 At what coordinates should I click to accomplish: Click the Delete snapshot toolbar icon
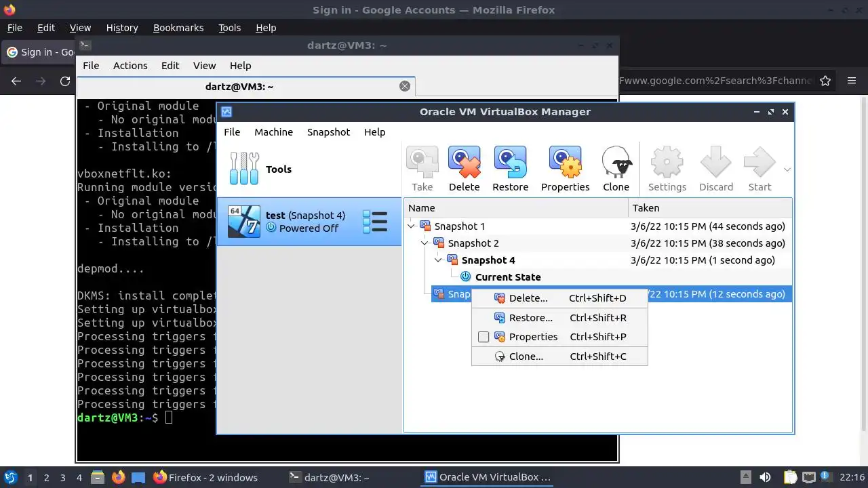tap(464, 169)
